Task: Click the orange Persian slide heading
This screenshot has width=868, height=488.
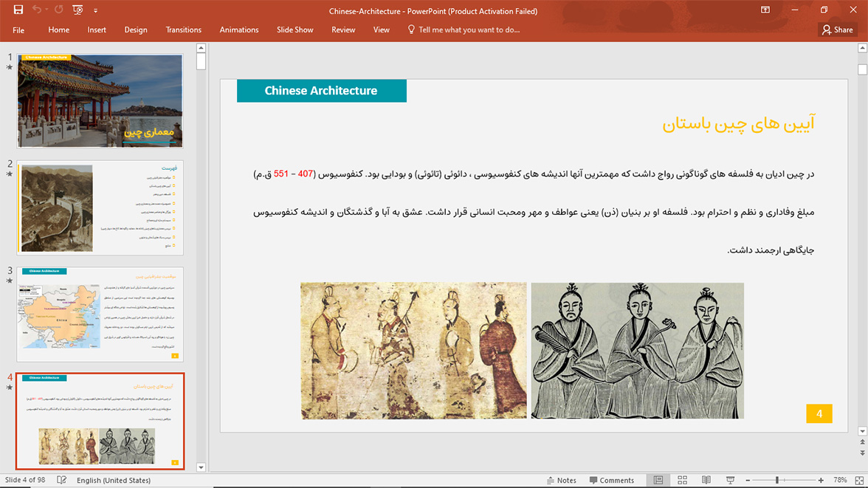Action: point(738,123)
